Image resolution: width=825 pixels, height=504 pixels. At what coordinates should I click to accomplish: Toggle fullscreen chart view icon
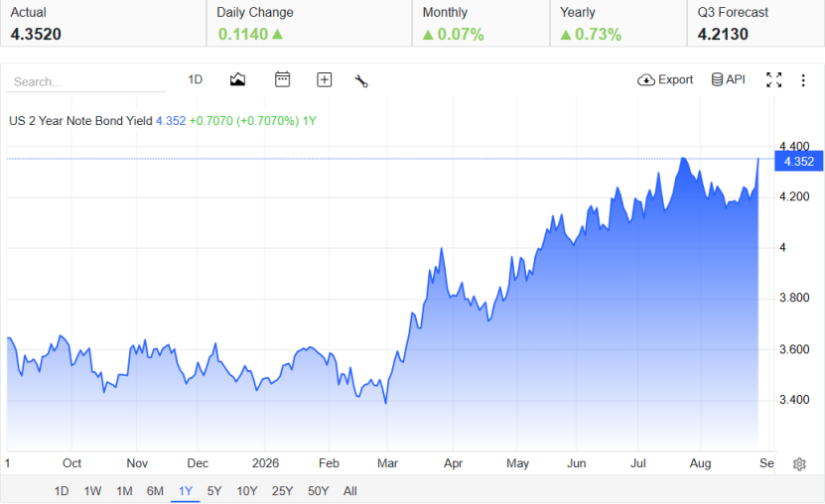tap(773, 80)
